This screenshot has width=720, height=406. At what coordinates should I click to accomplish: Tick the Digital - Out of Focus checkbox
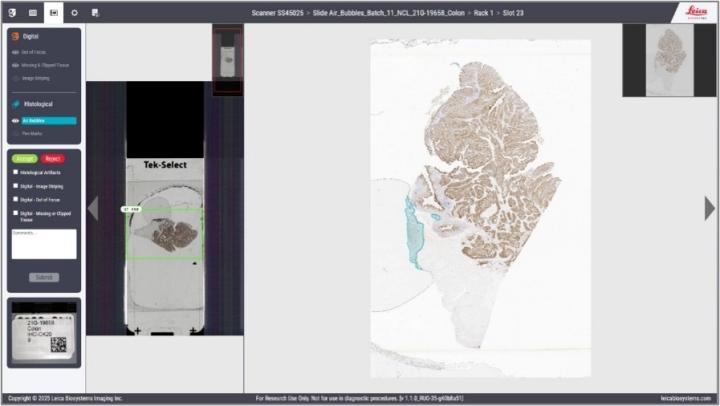click(x=16, y=199)
